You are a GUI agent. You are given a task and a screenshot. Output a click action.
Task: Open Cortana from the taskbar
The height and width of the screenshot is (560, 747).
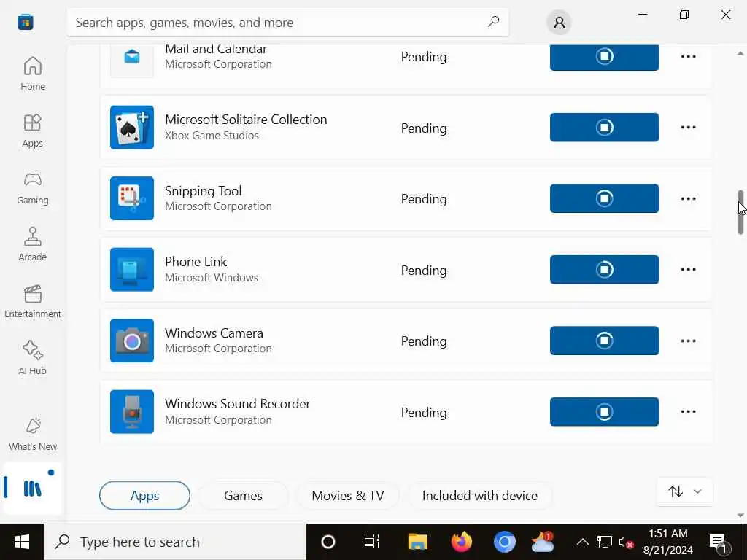(328, 542)
